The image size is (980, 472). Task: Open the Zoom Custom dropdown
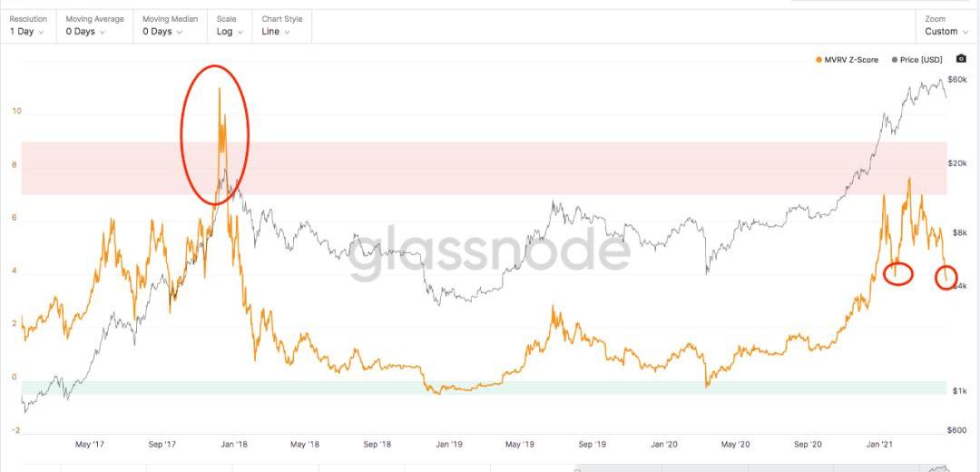(946, 25)
